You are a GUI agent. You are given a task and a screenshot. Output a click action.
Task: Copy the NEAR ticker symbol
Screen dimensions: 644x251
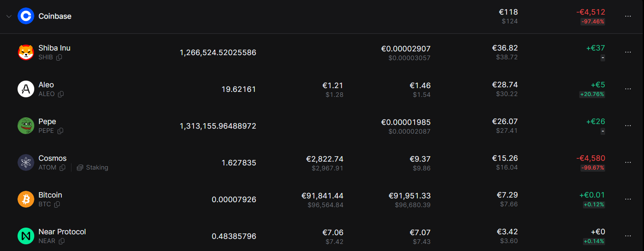62,241
